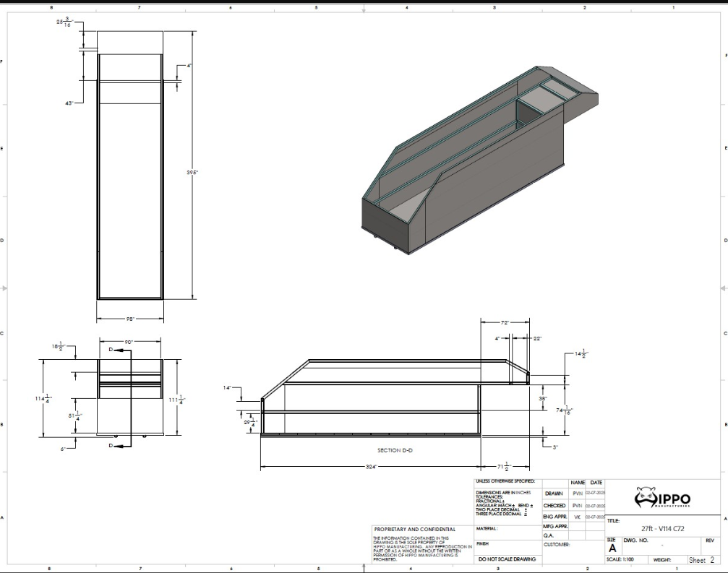The image size is (728, 573).
Task: Click the Hippo Manufacturing logo
Action: [661, 499]
